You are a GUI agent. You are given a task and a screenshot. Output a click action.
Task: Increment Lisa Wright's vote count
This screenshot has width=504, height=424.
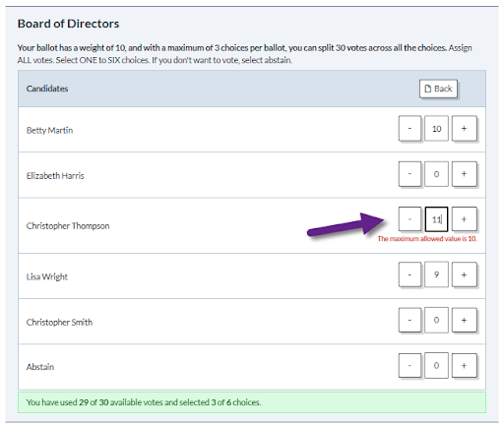pyautogui.click(x=464, y=274)
